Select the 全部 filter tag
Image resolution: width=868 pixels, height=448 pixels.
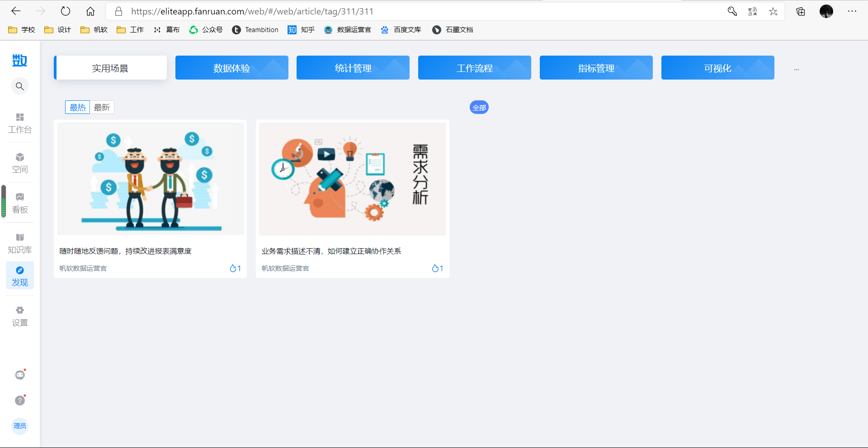pyautogui.click(x=479, y=107)
